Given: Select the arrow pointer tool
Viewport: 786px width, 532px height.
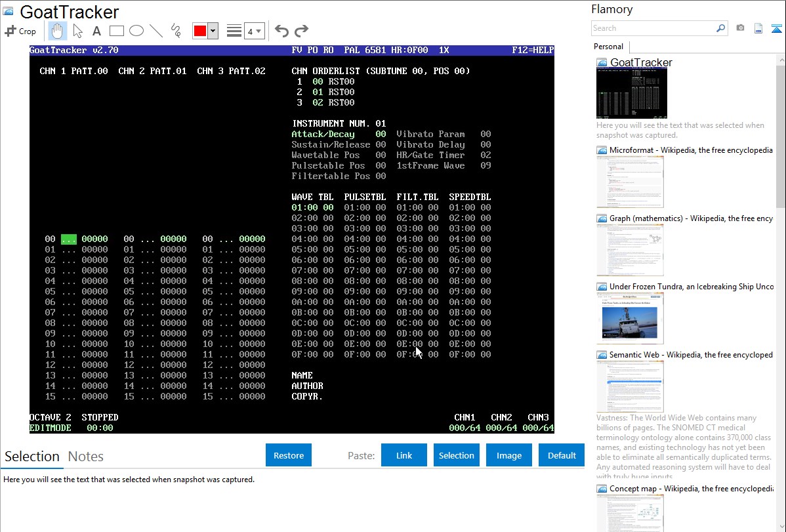Looking at the screenshot, I should pos(77,31).
